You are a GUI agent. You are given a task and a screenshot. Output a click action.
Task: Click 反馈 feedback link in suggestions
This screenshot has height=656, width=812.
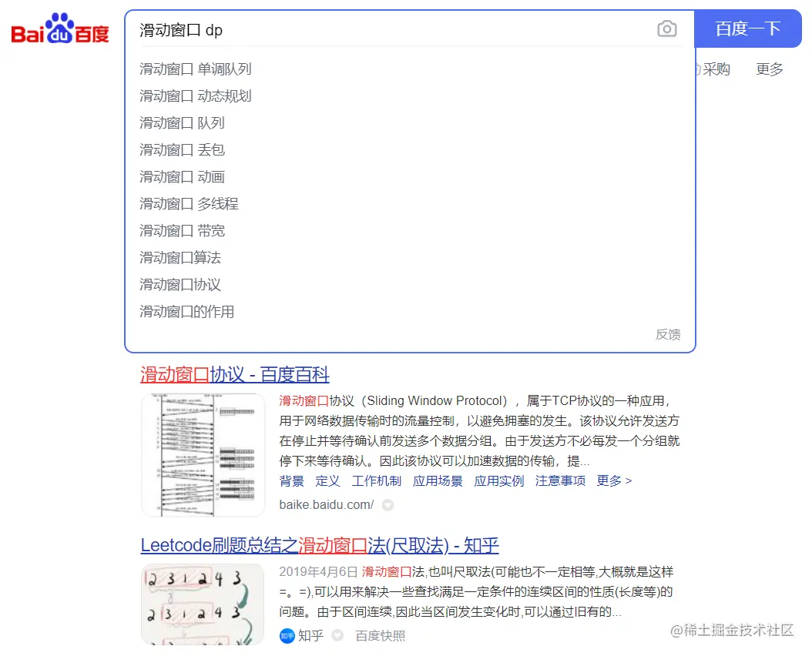(667, 334)
